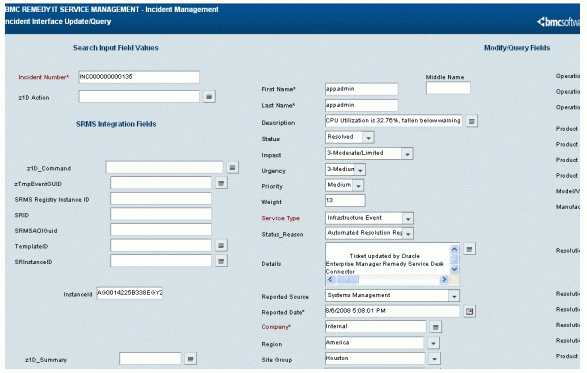
Task: Open the menu icon beside Company field
Action: coord(435,327)
